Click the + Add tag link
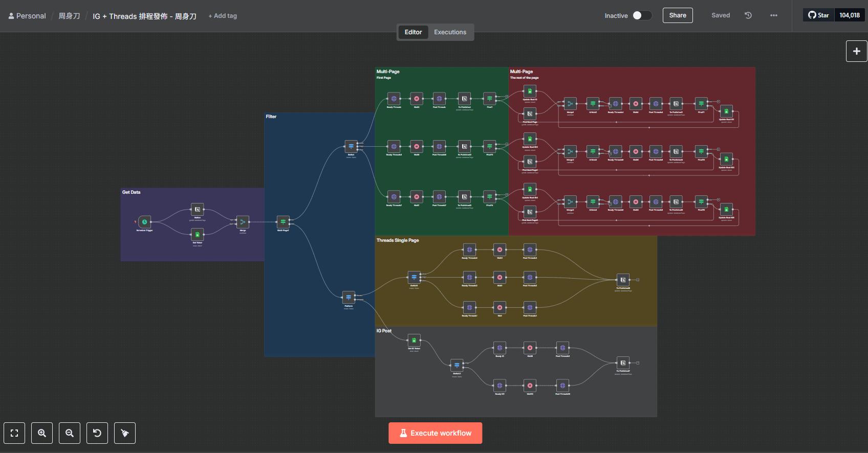 pyautogui.click(x=223, y=16)
